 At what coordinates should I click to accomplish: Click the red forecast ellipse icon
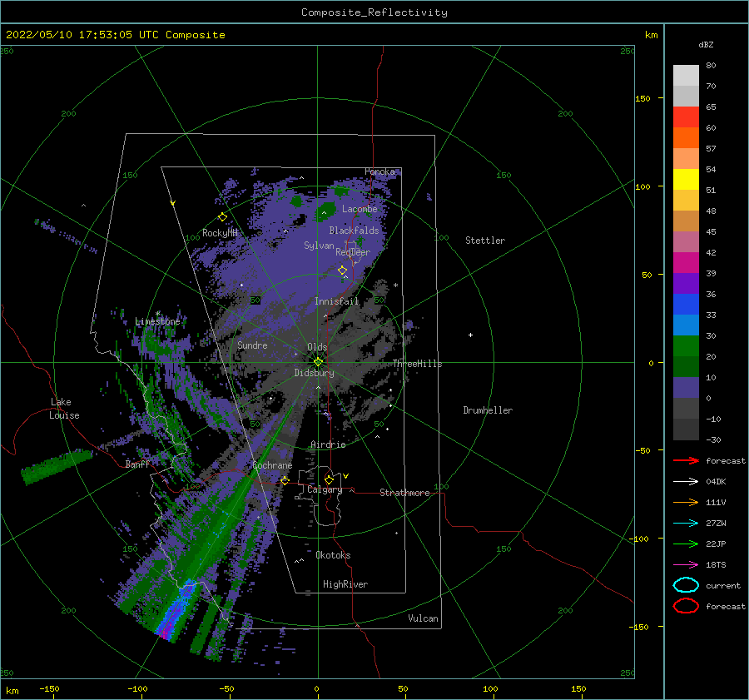pos(686,606)
